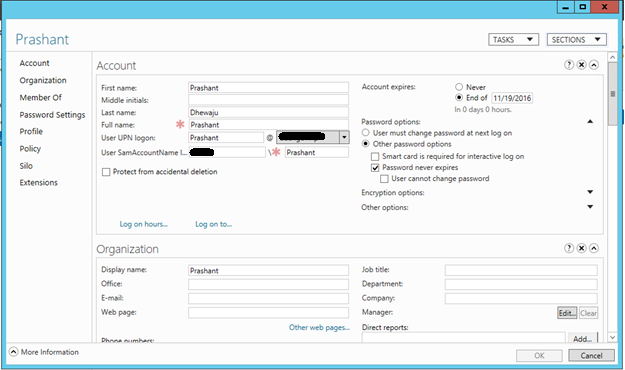Click the Office field
This screenshot has width=625, height=370.
(268, 284)
